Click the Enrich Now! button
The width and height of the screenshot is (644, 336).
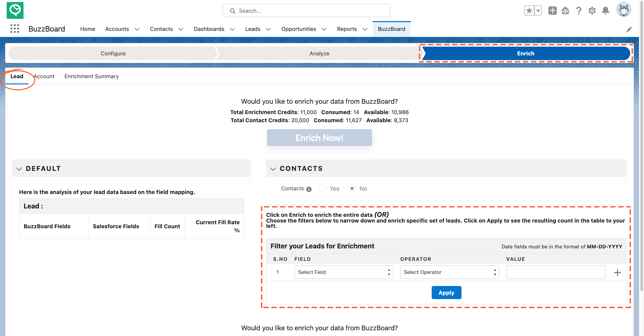point(319,138)
